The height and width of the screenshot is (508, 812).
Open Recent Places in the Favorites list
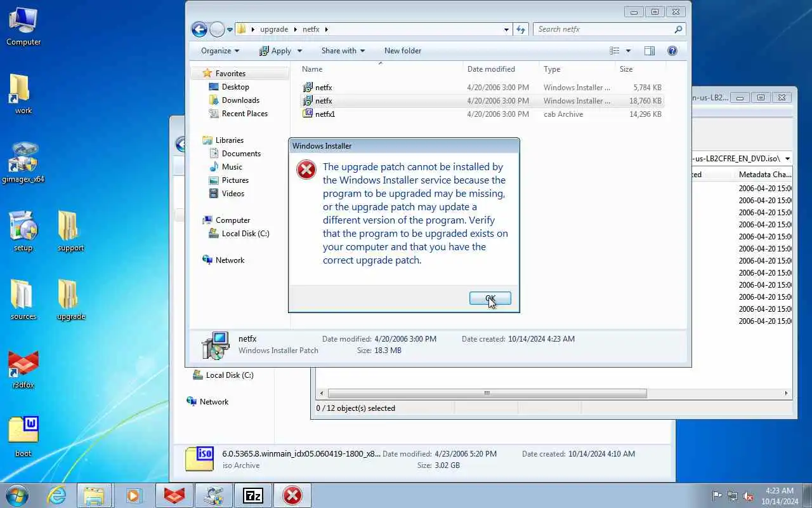(245, 114)
